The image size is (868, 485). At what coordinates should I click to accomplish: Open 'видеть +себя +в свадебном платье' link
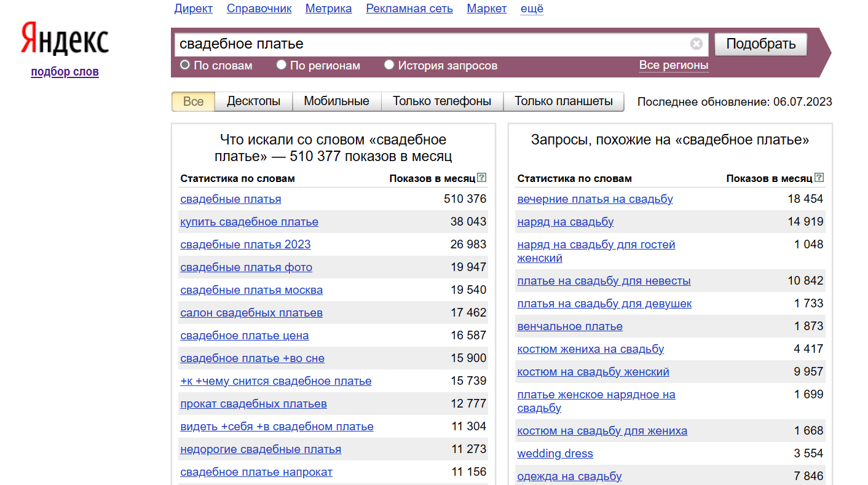(x=277, y=427)
